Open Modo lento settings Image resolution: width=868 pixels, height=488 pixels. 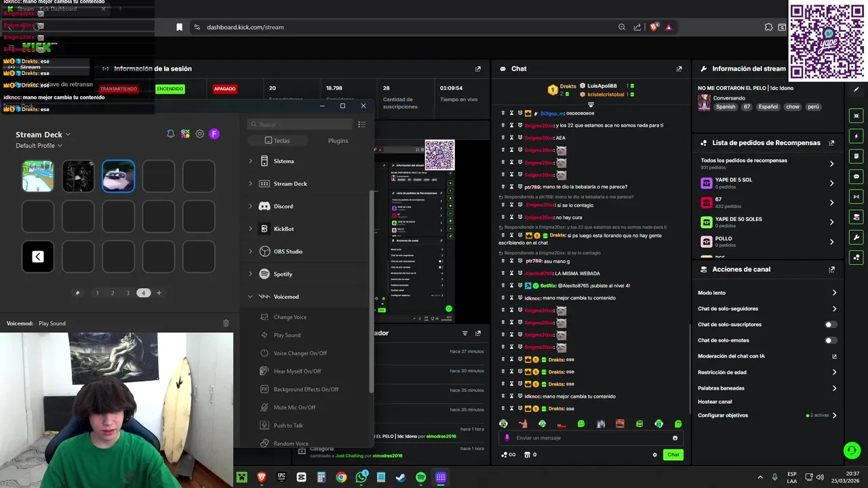(x=767, y=293)
